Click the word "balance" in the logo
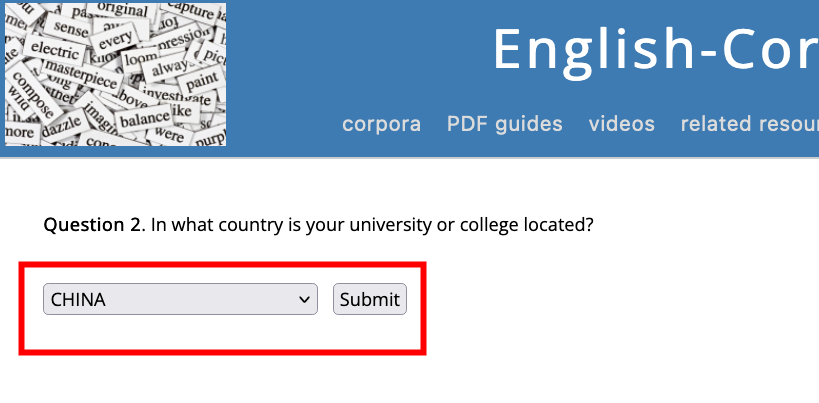 pyautogui.click(x=145, y=120)
